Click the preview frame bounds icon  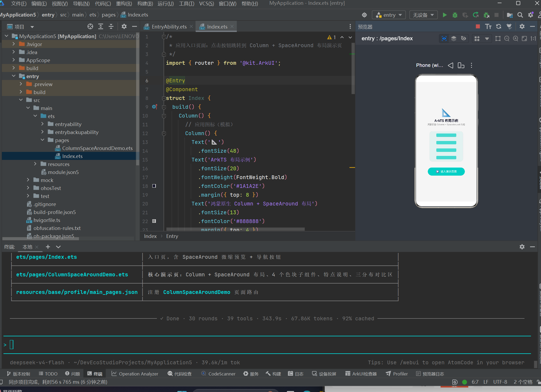(x=498, y=38)
